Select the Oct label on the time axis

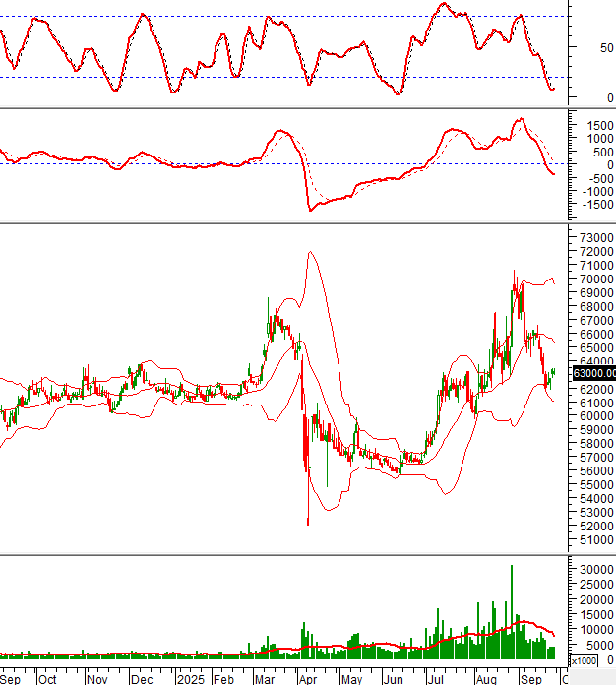(x=46, y=678)
